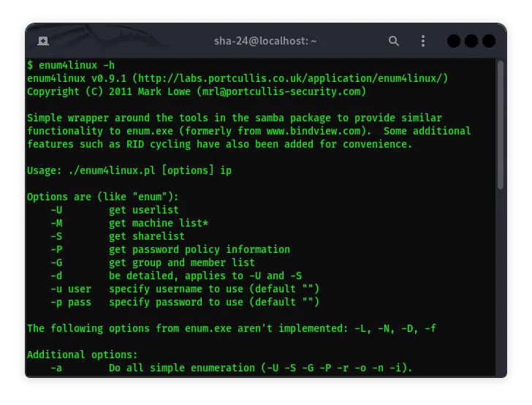Click the -d be detailed line
Image resolution: width=532 pixels, height=405 pixels.
tap(176, 276)
